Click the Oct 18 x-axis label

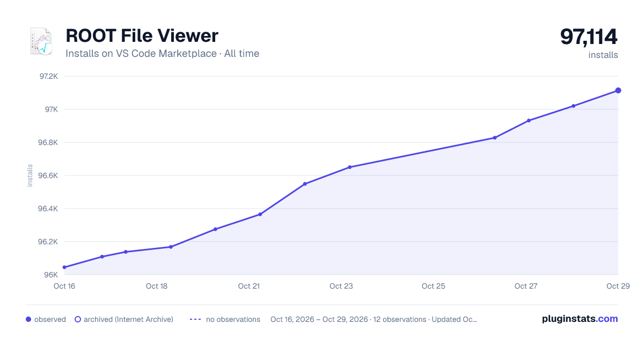point(157,286)
